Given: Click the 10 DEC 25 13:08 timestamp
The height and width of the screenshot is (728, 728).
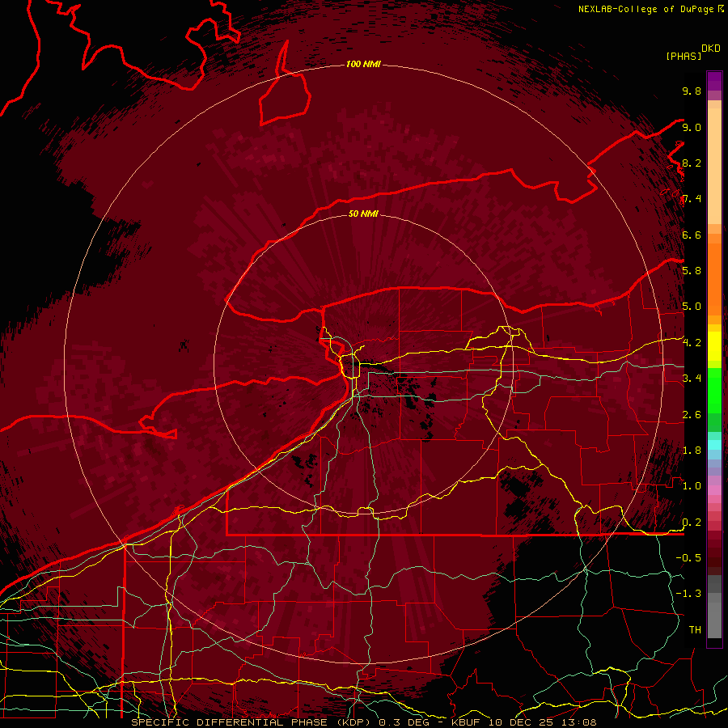Looking at the screenshot, I should [x=542, y=722].
